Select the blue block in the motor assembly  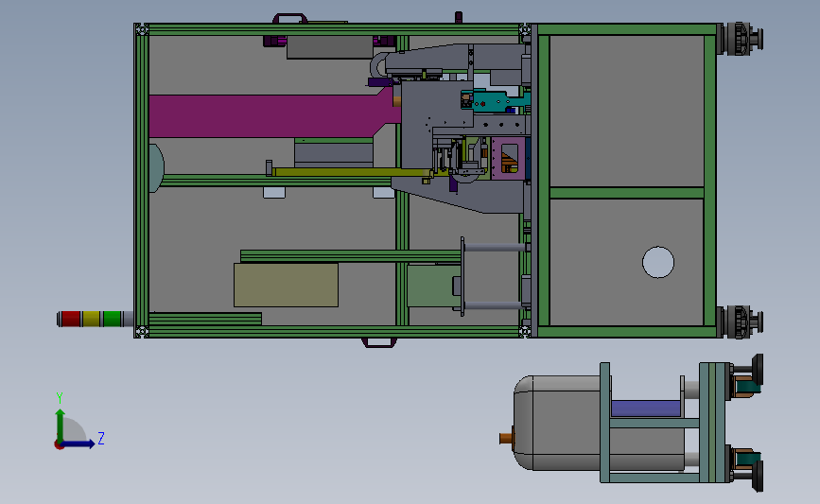pos(646,408)
